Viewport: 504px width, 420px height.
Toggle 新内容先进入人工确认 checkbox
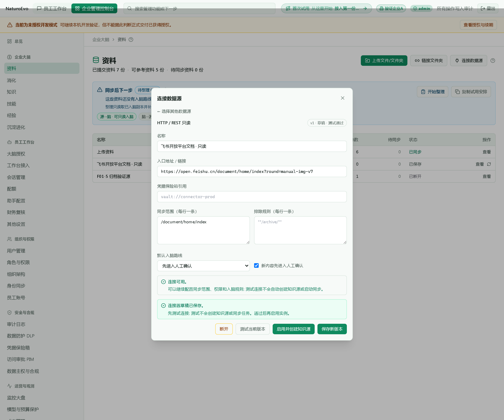(256, 265)
